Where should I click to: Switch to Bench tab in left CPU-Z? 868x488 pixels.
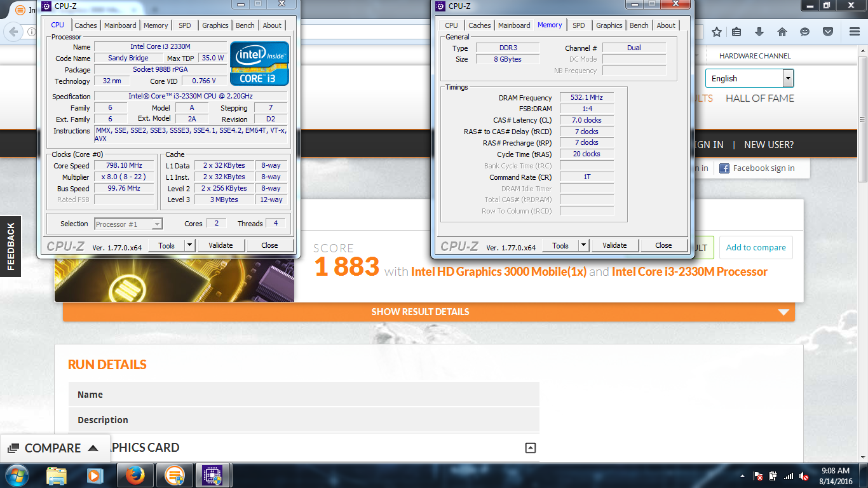pos(245,25)
